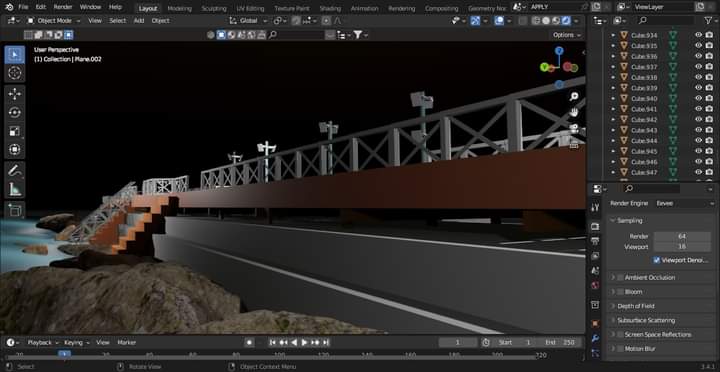Open the File menu
The width and height of the screenshot is (720, 372).
pyautogui.click(x=23, y=7)
